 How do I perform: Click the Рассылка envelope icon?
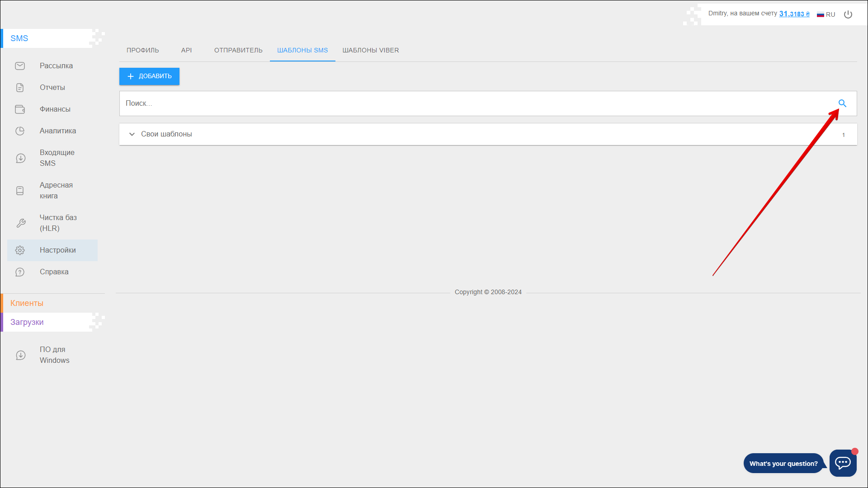click(x=20, y=66)
